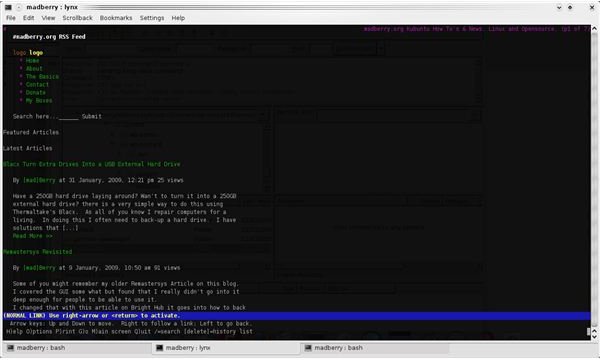This screenshot has width=600, height=360.
Task: Click scrollbar down arrow at bottom right
Action: tap(594, 337)
